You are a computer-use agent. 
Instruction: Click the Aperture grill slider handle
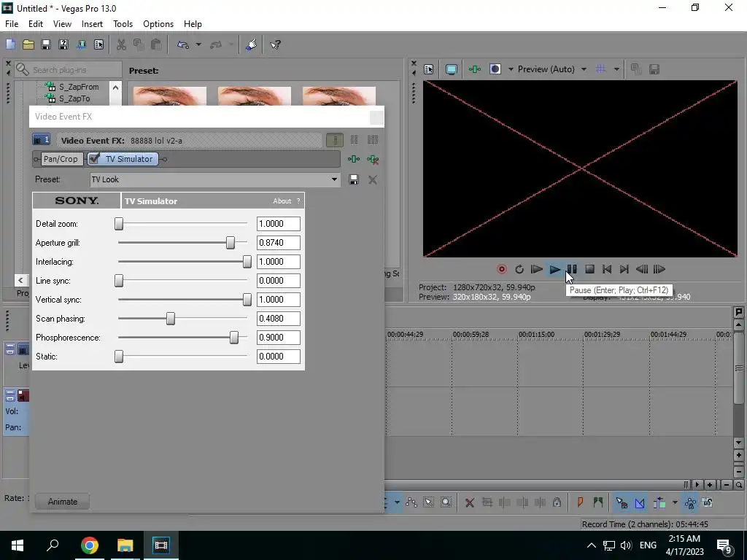pos(230,242)
